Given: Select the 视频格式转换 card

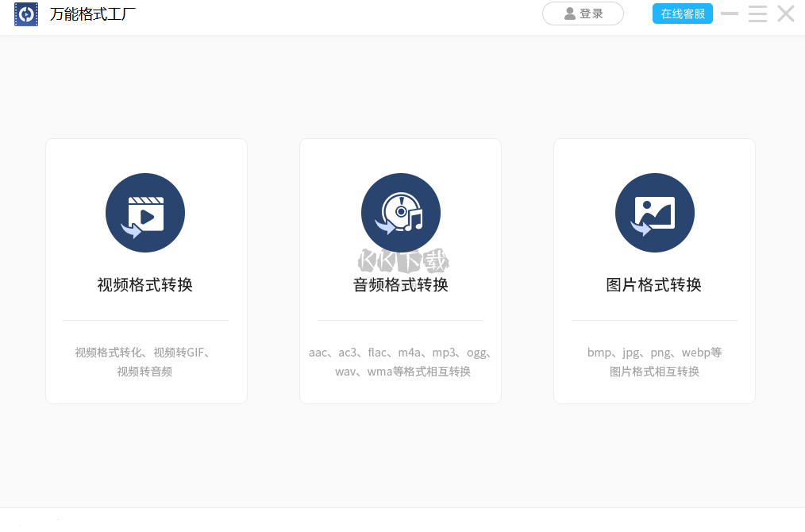Looking at the screenshot, I should click(145, 270).
